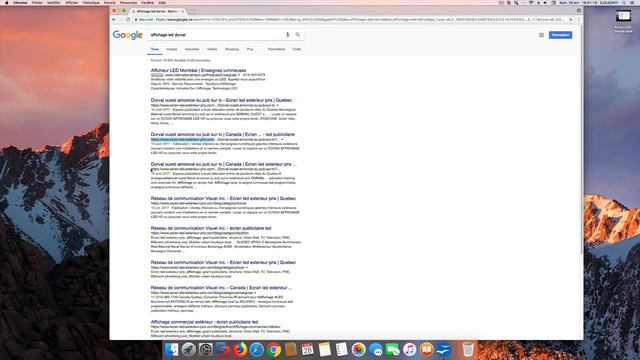Switch to the Vidéos search tab
640x360 pixels.
[x=212, y=49]
